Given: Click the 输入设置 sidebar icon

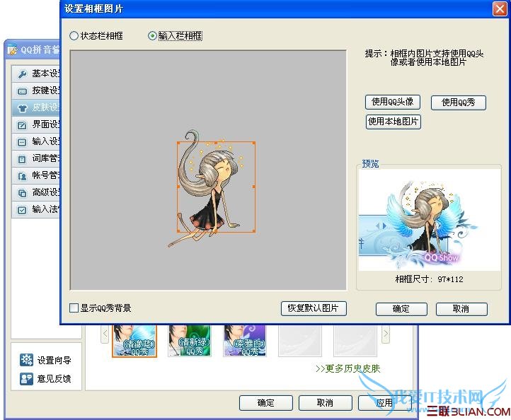Looking at the screenshot, I should tap(22, 142).
